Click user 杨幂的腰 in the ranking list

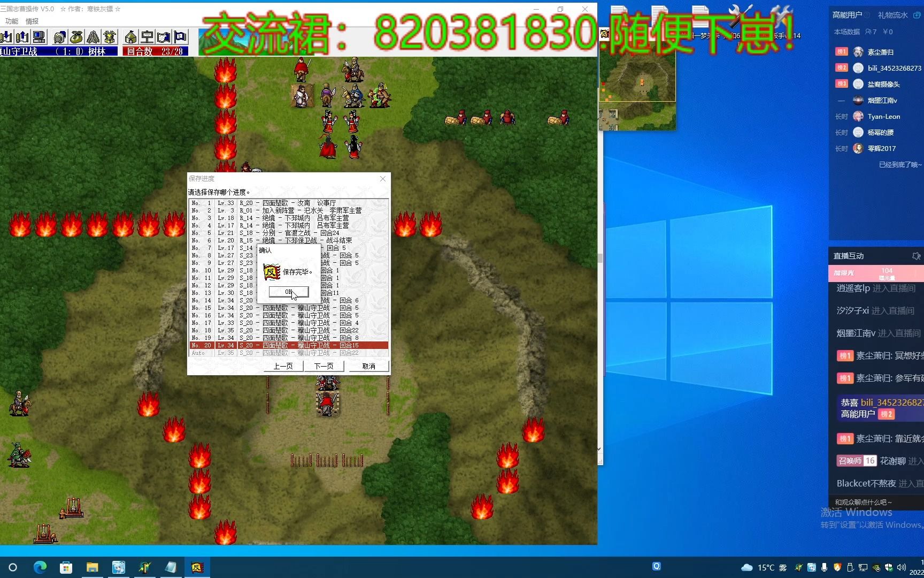880,132
